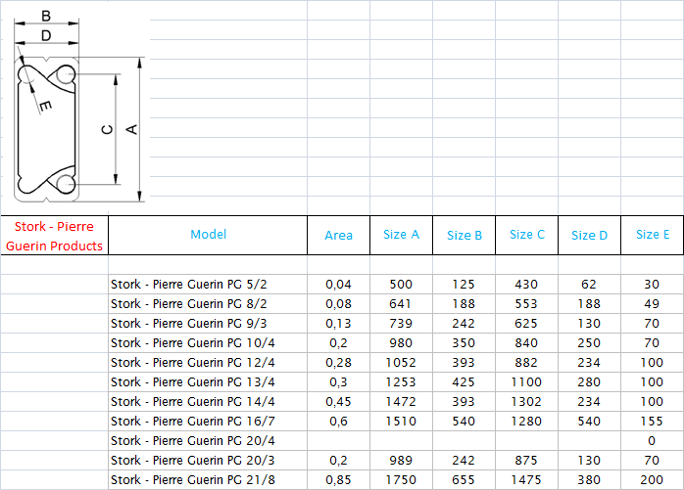This screenshot has width=684, height=490.
Task: Select cell 'Stork - Pierre Guerin PG 20/3'
Action: pos(208,460)
